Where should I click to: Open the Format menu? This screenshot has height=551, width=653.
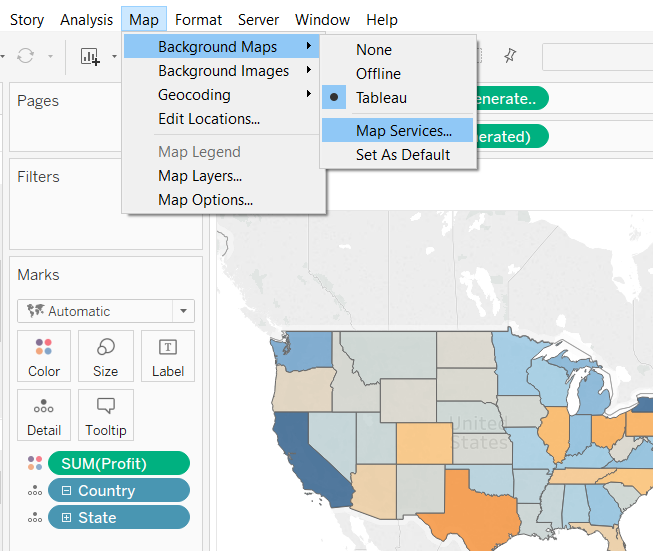198,20
